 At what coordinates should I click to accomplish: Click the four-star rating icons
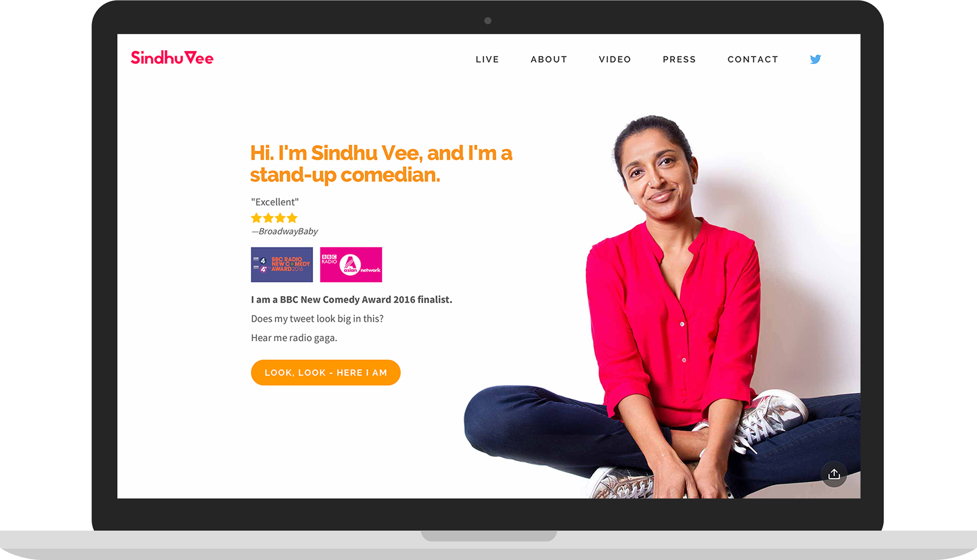click(x=274, y=218)
